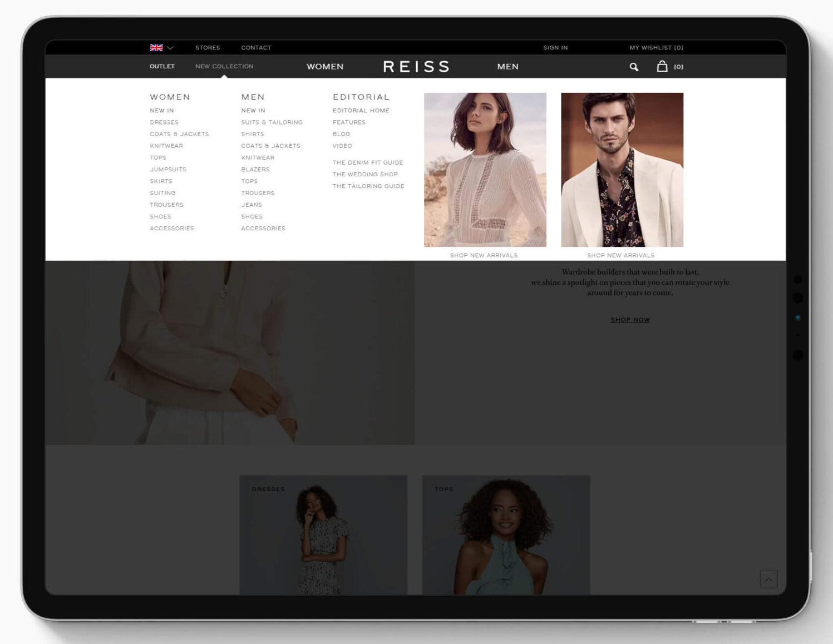Image resolution: width=833 pixels, height=644 pixels.
Task: Open the shopping bag icon
Action: point(662,66)
